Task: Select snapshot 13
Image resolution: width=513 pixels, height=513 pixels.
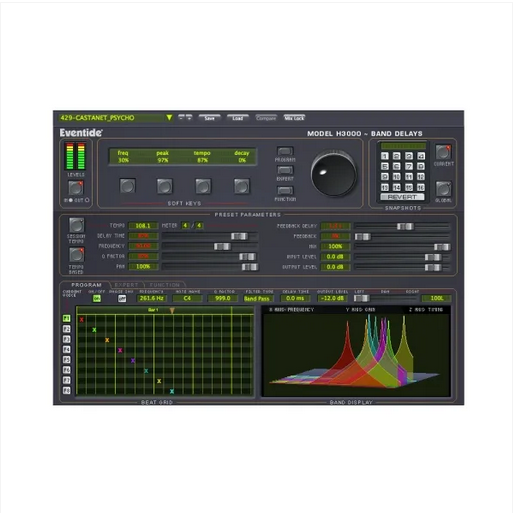Action: tap(385, 187)
